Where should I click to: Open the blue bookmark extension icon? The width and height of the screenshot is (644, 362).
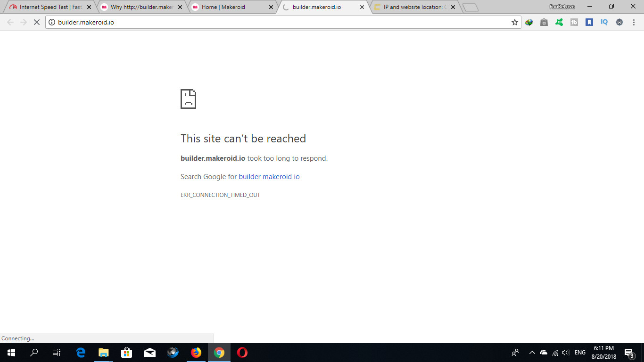coord(589,22)
